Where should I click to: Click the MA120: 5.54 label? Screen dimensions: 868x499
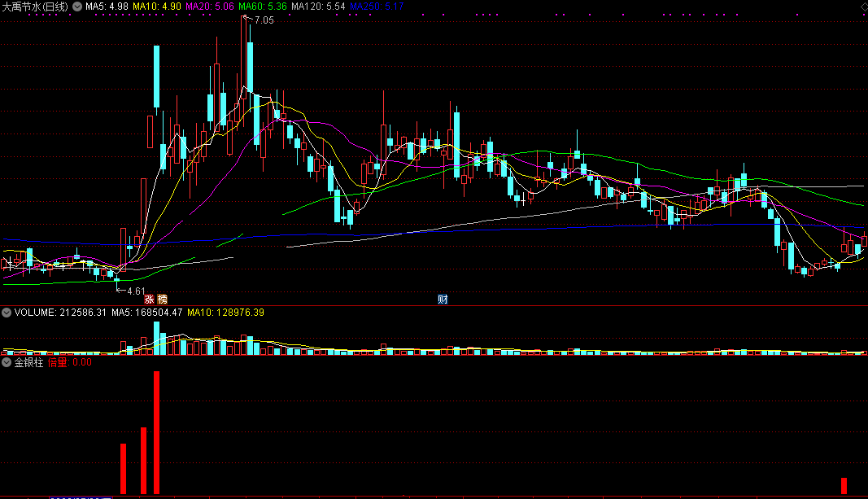tap(318, 7)
